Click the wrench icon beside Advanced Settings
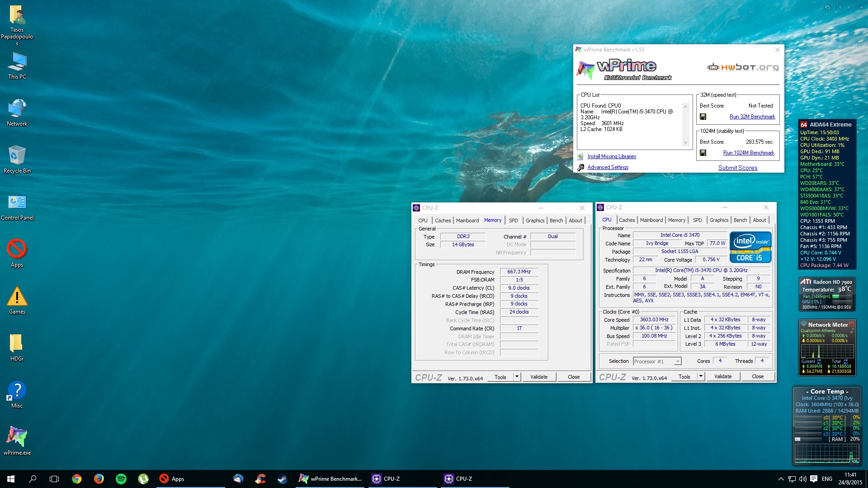 pyautogui.click(x=580, y=167)
